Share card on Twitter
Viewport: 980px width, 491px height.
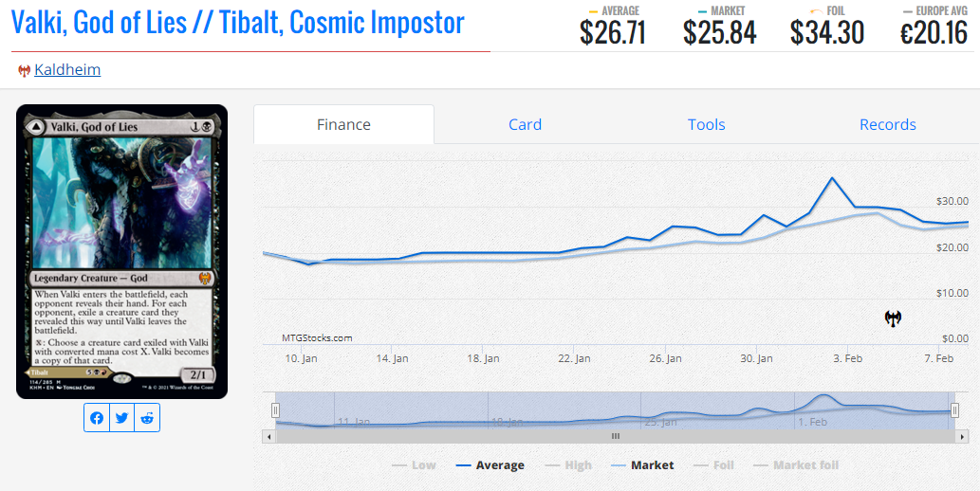point(122,418)
